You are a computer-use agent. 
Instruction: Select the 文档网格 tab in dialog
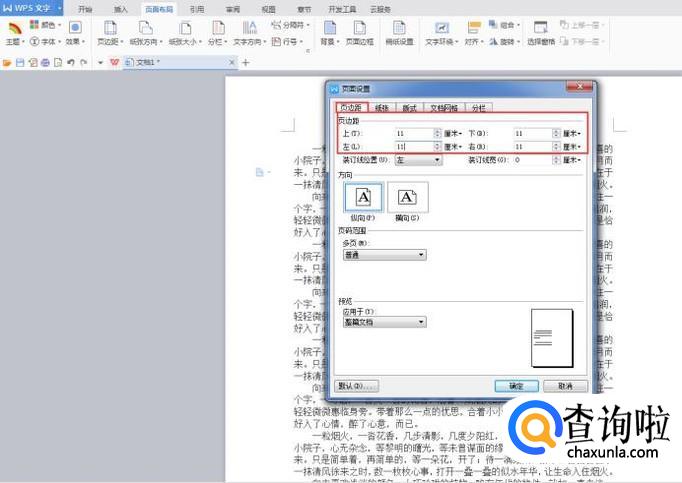pyautogui.click(x=444, y=107)
